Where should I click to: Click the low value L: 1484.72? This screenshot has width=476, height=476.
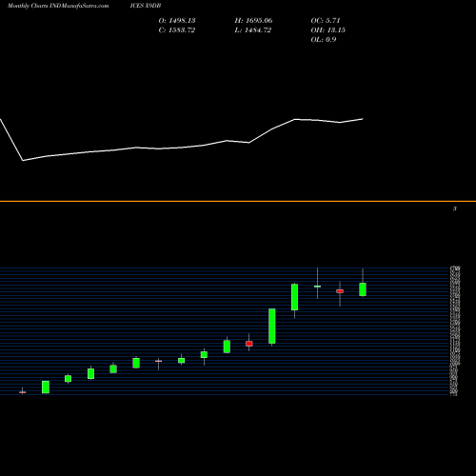[x=253, y=30]
